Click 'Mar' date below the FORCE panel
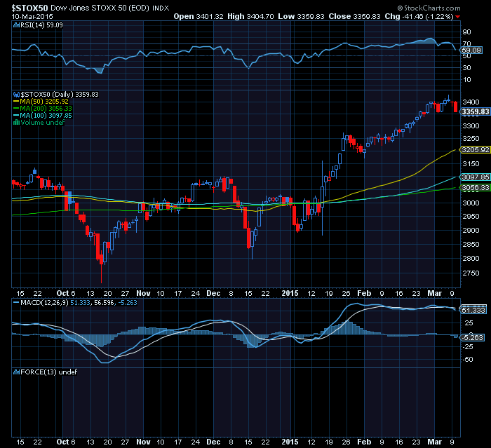Screen dimensions: 491x448 point(435,442)
